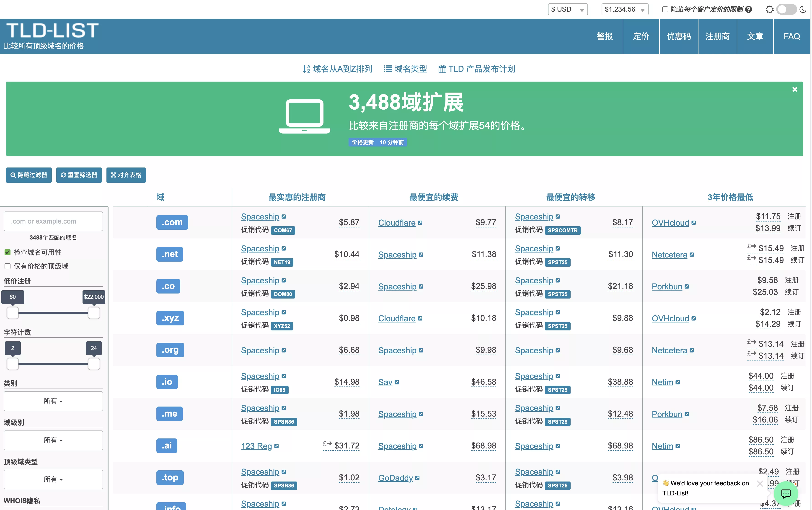812x510 pixels.
Task: Click the 重置筛选器 button
Action: pos(79,175)
